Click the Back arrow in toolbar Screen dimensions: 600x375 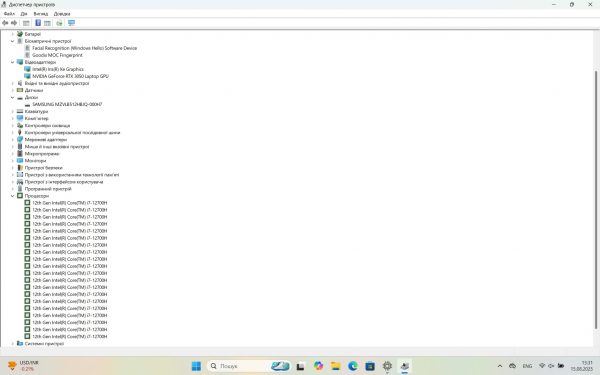[x=5, y=23]
